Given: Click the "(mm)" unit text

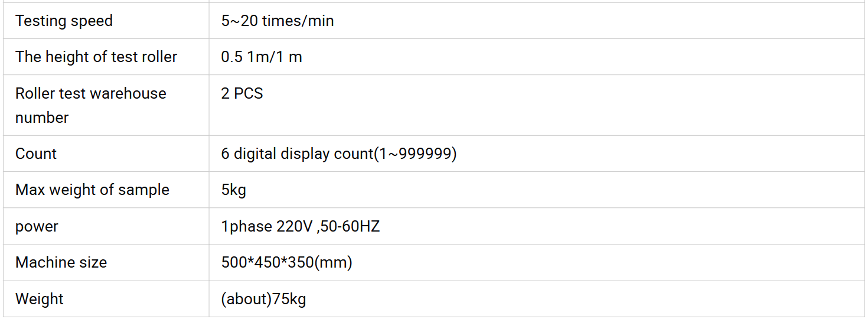Looking at the screenshot, I should click(333, 263).
